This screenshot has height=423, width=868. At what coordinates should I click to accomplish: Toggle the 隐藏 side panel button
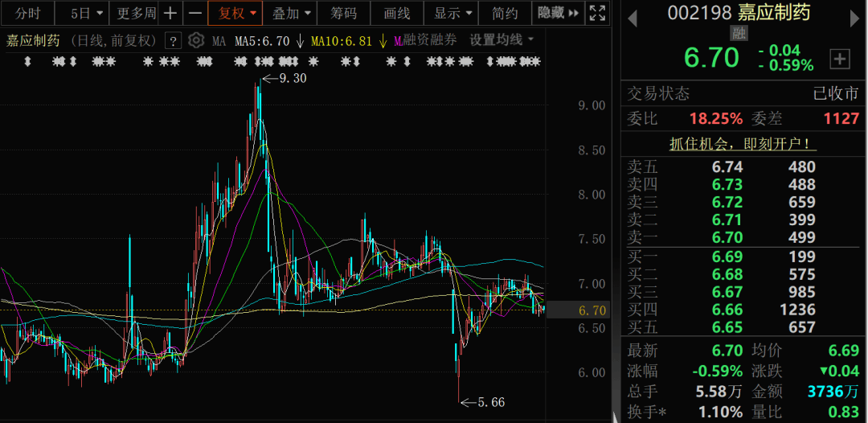click(x=558, y=14)
